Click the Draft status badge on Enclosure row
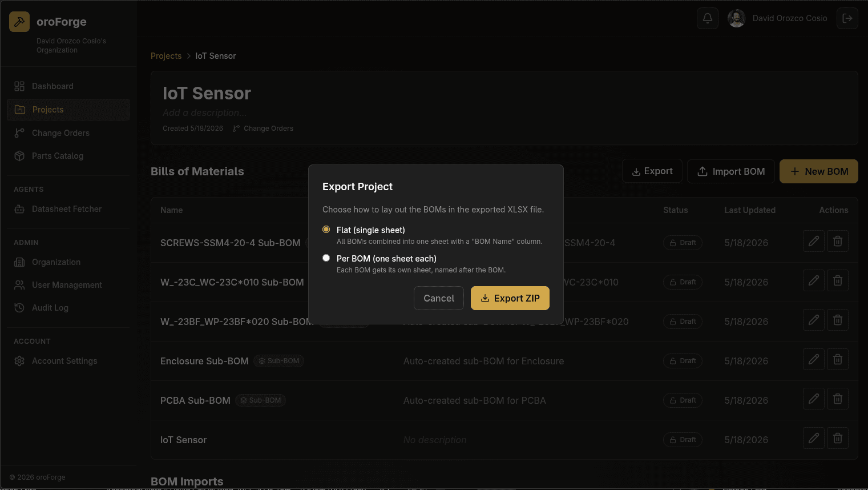Screen dimensions: 868x490 pyautogui.click(x=683, y=361)
